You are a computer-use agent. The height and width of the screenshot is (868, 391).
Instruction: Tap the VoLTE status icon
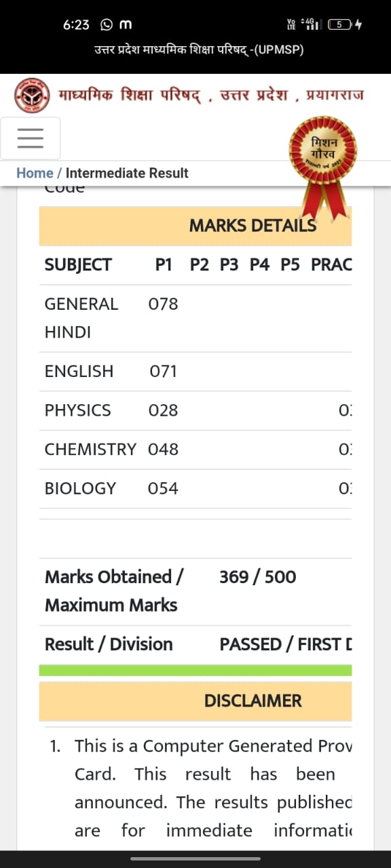pyautogui.click(x=292, y=24)
